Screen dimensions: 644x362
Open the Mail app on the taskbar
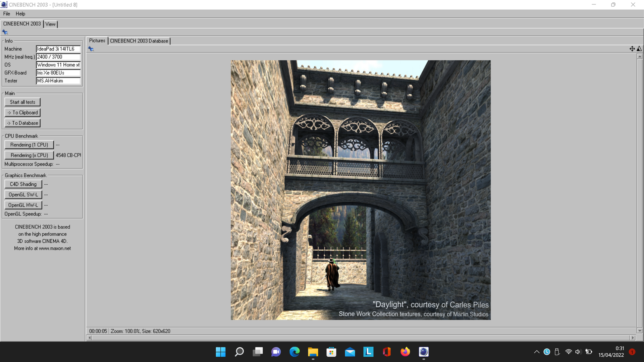[x=350, y=352]
